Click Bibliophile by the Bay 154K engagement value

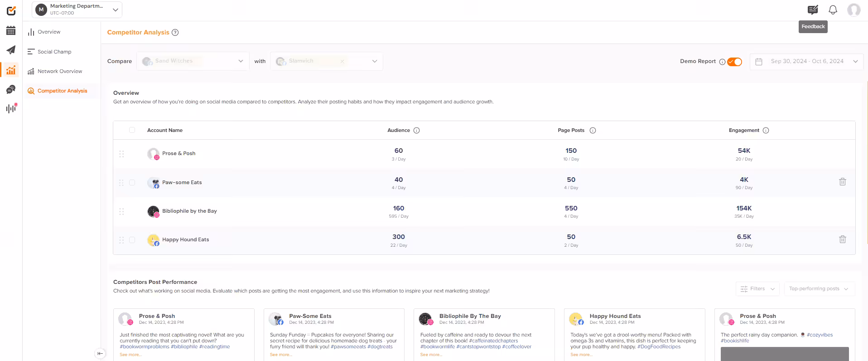click(x=744, y=209)
